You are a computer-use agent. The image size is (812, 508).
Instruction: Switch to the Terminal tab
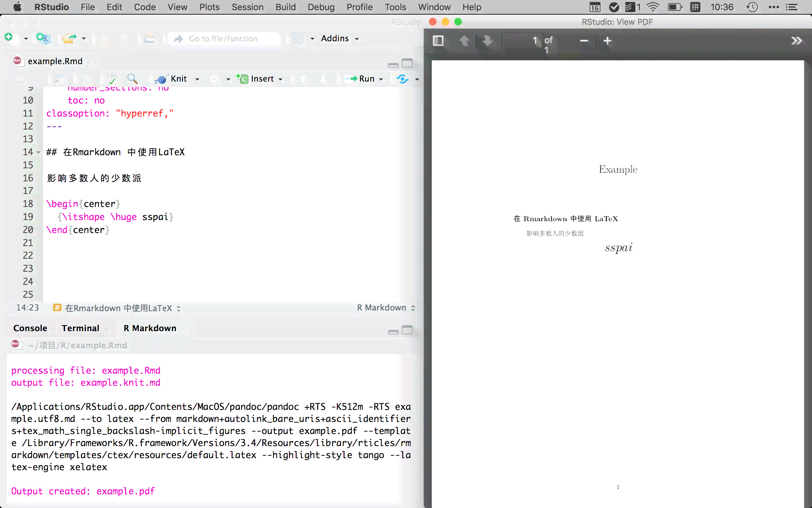(81, 328)
